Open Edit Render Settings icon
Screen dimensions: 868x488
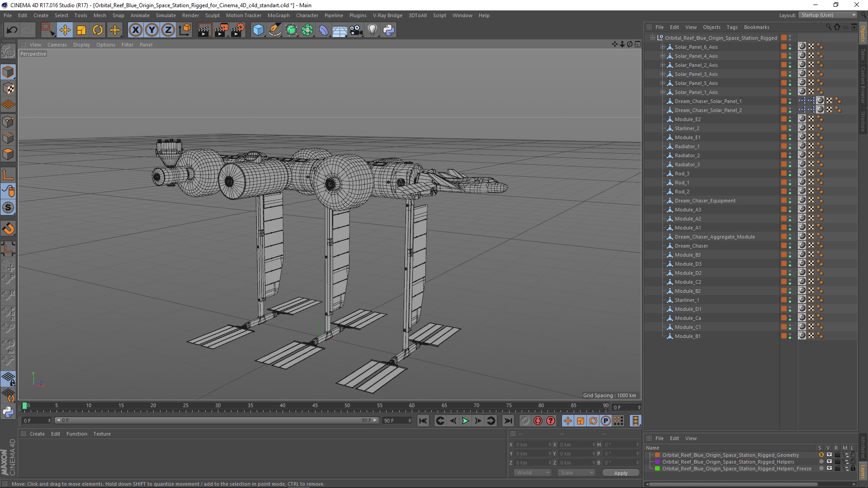[x=238, y=30]
